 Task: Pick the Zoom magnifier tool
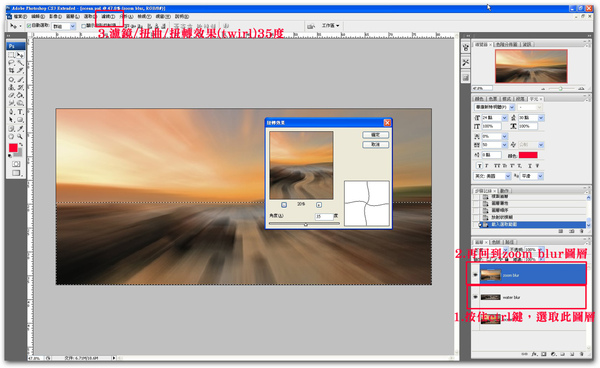pos(20,137)
